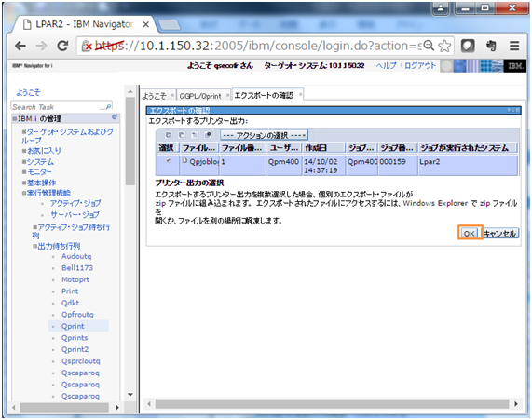This screenshot has width=532, height=420.
Task: Expand the モニター tree node
Action: pyautogui.click(x=24, y=172)
